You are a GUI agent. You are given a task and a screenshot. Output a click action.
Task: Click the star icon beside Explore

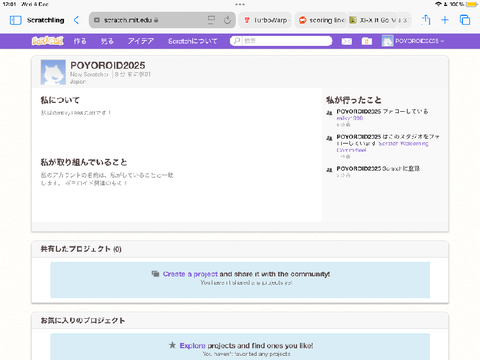point(172,345)
